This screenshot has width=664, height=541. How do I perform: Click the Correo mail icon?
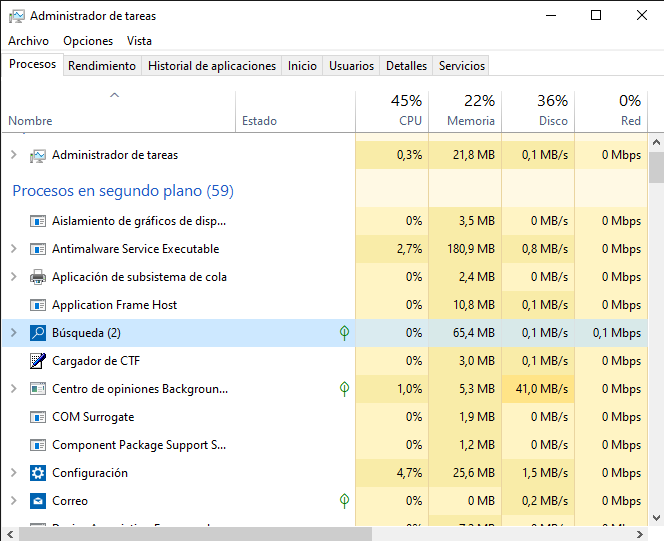38,501
